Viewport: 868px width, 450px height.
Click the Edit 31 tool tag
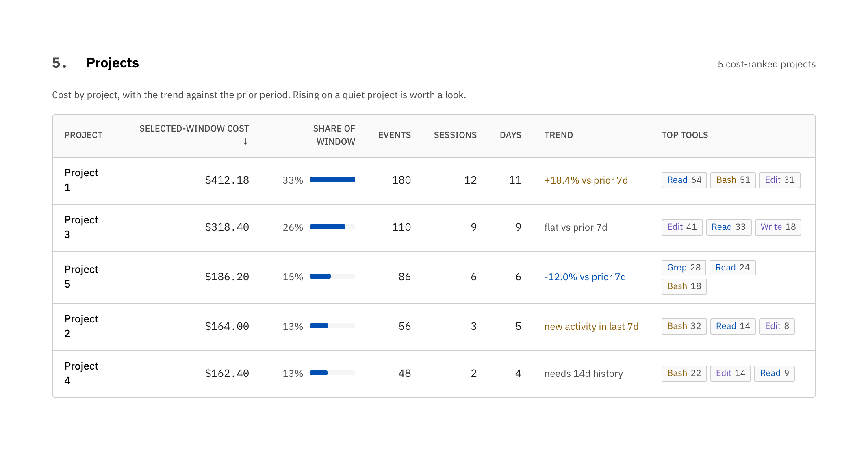pyautogui.click(x=779, y=180)
